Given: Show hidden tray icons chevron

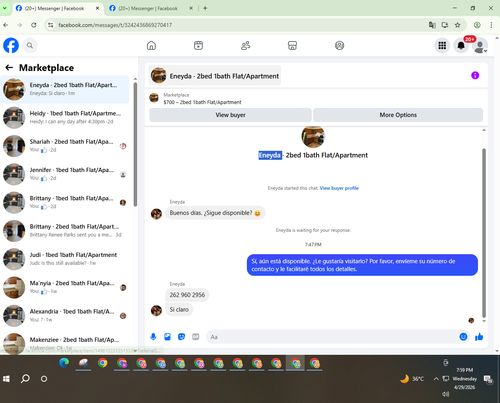Looking at the screenshot, I should click(x=436, y=379).
